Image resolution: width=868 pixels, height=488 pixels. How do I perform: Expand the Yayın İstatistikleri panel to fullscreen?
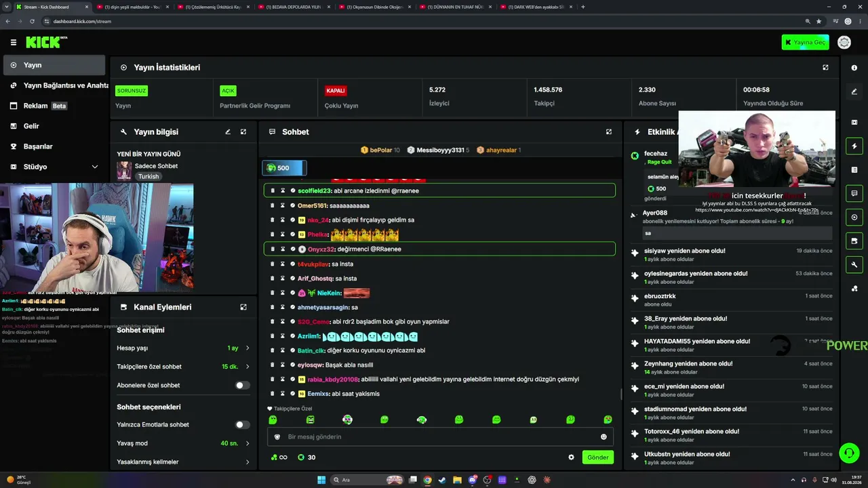tap(825, 68)
